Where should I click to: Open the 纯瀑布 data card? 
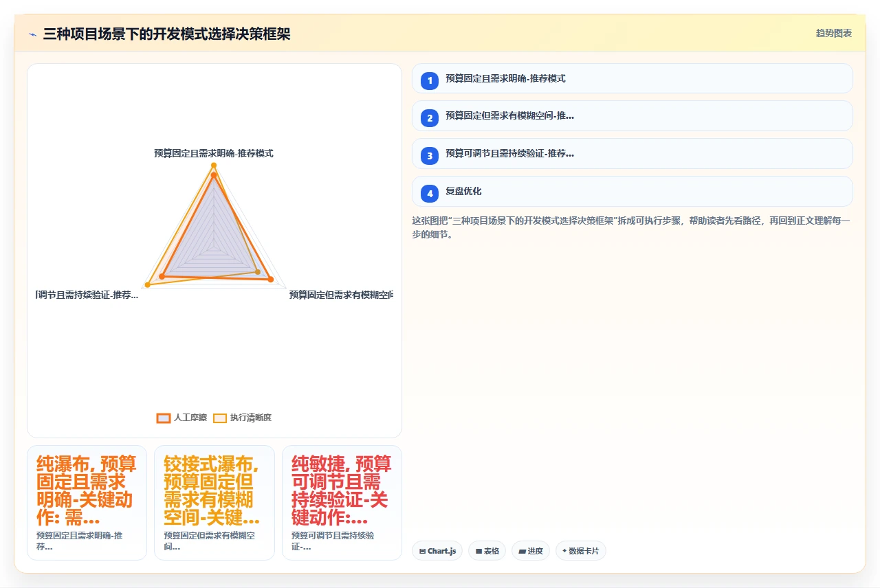[87, 503]
